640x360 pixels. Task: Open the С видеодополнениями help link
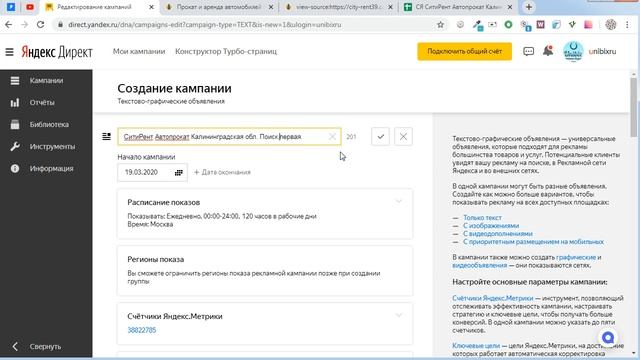[498, 233]
